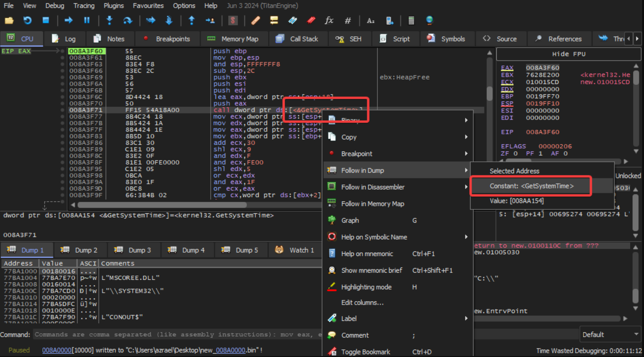Open the Calculator toolbar icon
The width and height of the screenshot is (644, 357).
coord(411,20)
